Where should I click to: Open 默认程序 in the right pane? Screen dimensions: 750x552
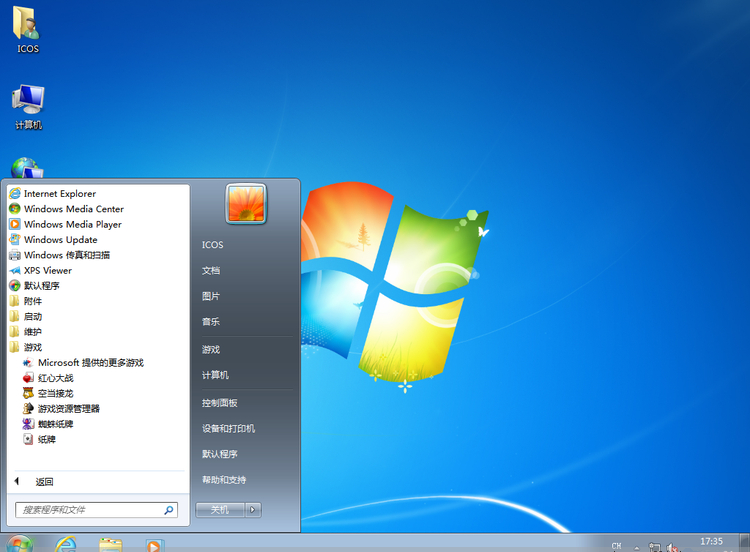tap(220, 454)
